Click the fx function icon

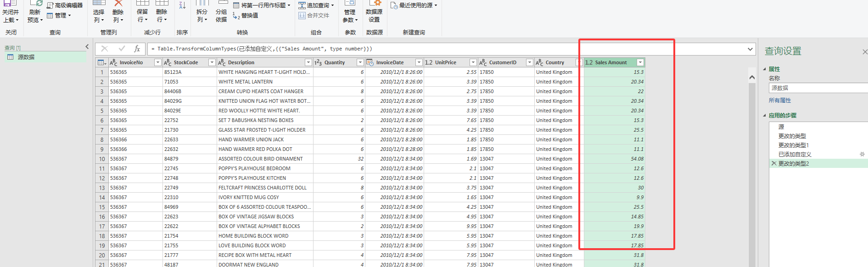[137, 49]
